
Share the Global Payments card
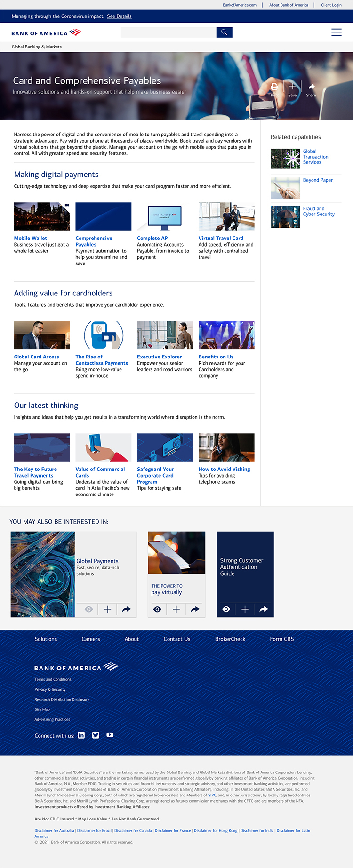point(126,609)
